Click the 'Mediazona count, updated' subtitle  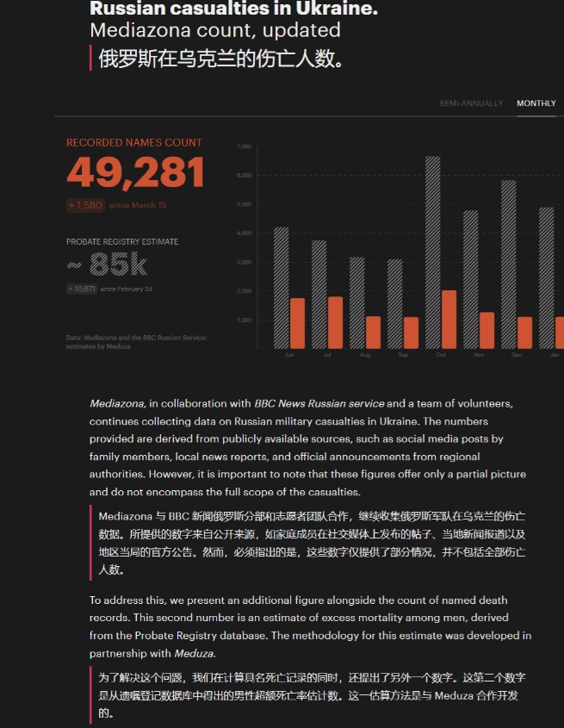pyautogui.click(x=215, y=30)
